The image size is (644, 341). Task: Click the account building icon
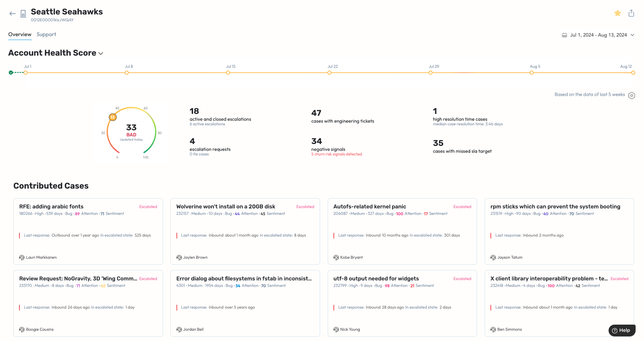tap(23, 14)
